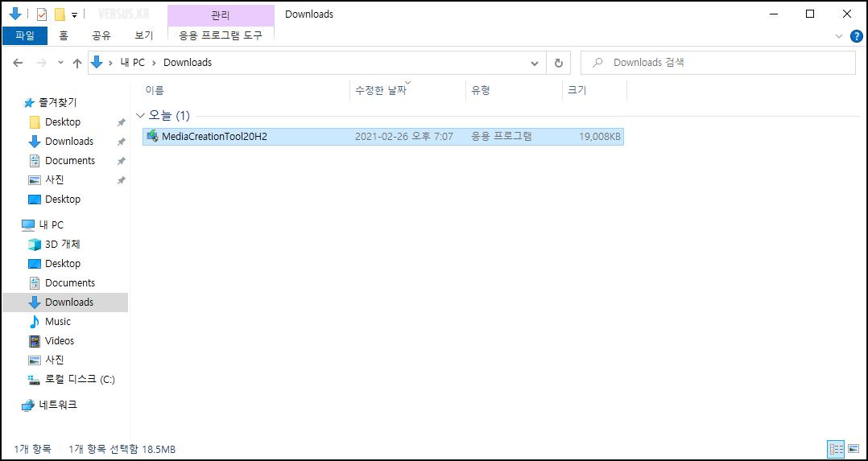Click the Downloads 검색 search box
Screen dimensions: 868x461
(718, 63)
